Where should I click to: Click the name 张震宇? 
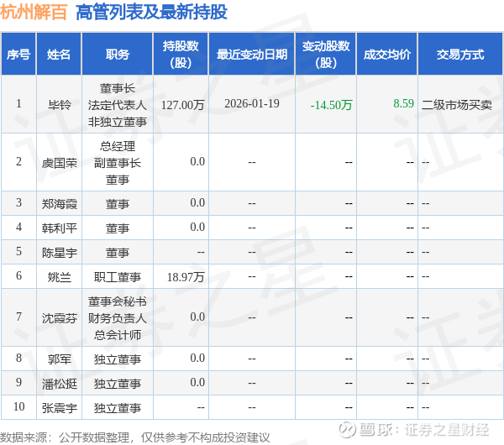[x=59, y=407]
